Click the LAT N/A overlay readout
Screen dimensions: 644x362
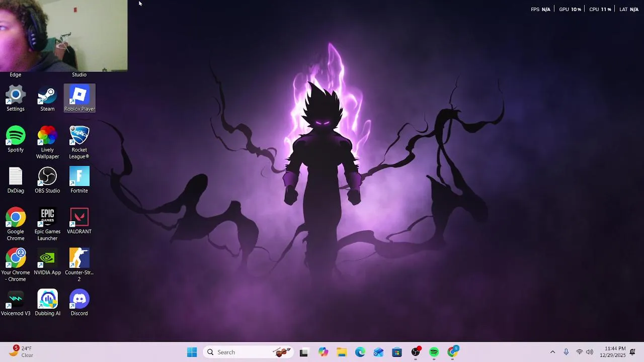[x=629, y=10]
